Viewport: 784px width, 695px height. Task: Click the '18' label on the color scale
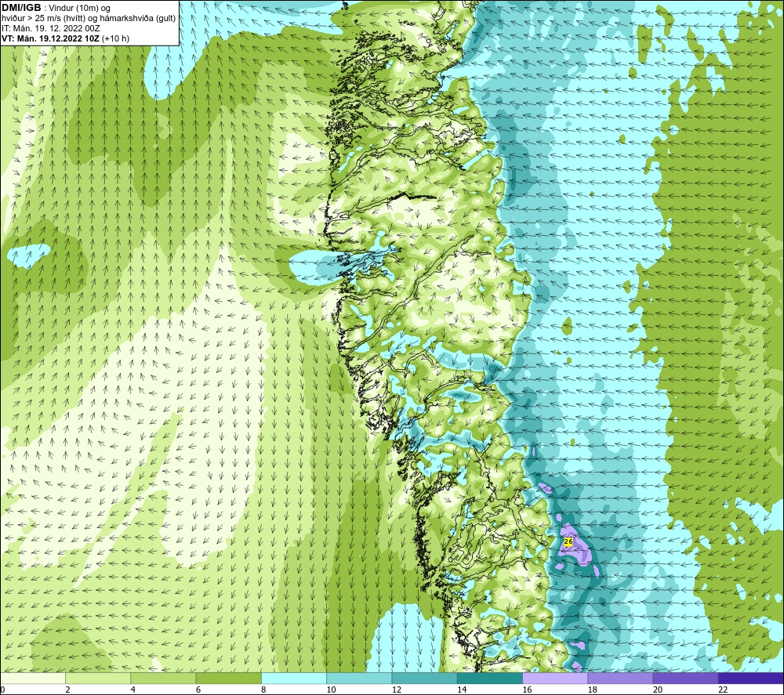point(592,690)
